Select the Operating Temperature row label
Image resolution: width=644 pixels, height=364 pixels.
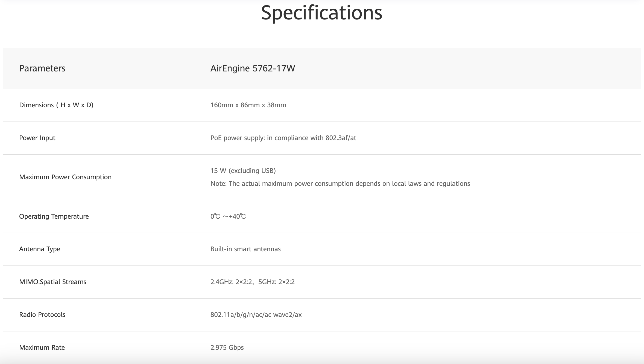54,216
